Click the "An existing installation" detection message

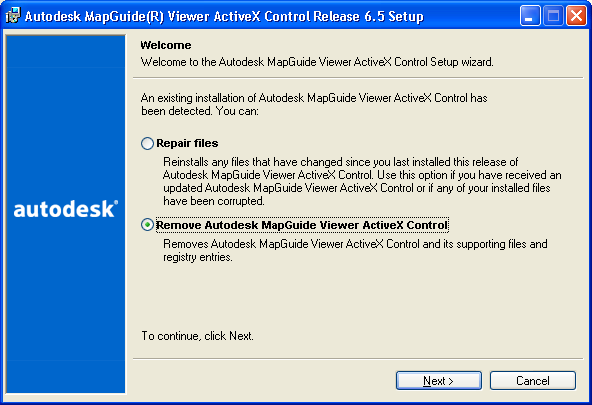pos(314,105)
